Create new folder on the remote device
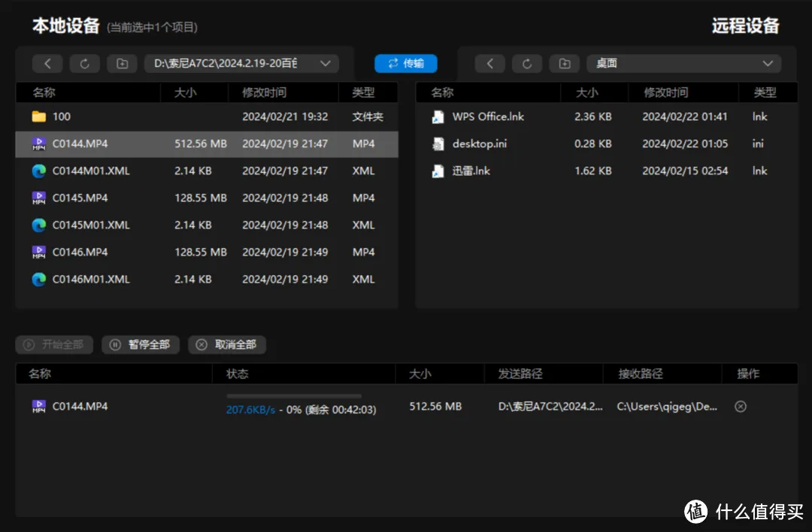 (565, 64)
